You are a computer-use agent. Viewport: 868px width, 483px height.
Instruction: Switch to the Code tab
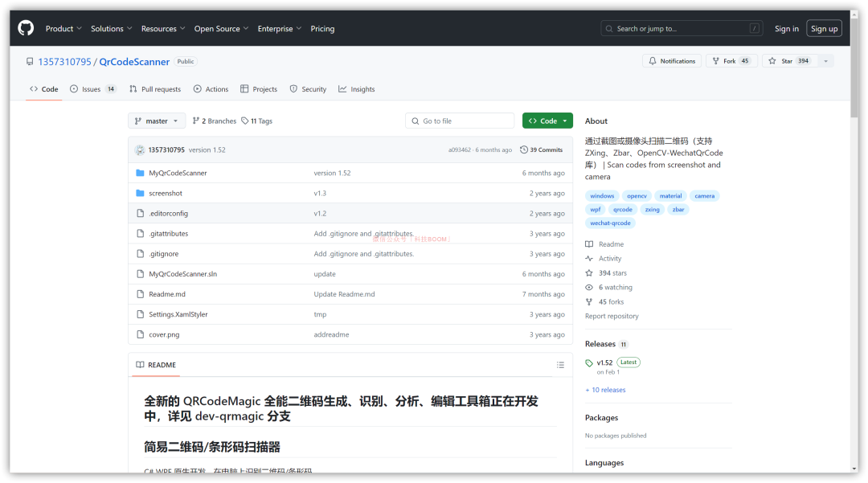[x=43, y=89]
